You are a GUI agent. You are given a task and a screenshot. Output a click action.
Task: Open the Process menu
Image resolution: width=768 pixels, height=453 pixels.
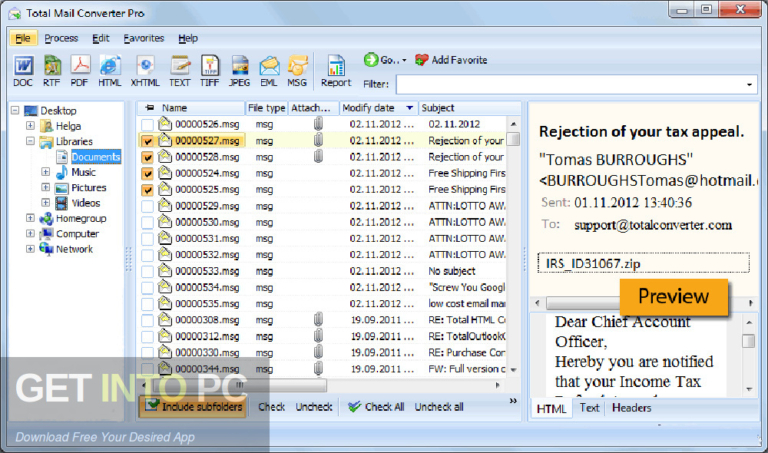tap(61, 38)
